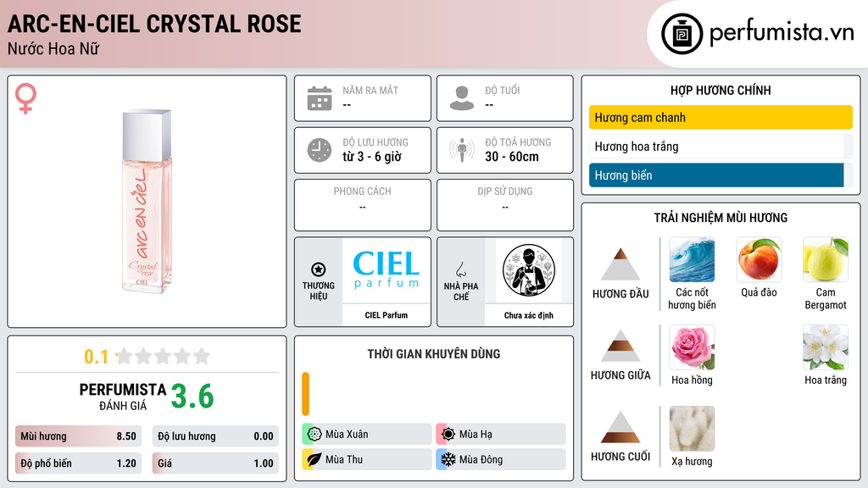Click the Nước Hoa Nữ subtitle
Image resolution: width=868 pixels, height=488 pixels.
(53, 48)
